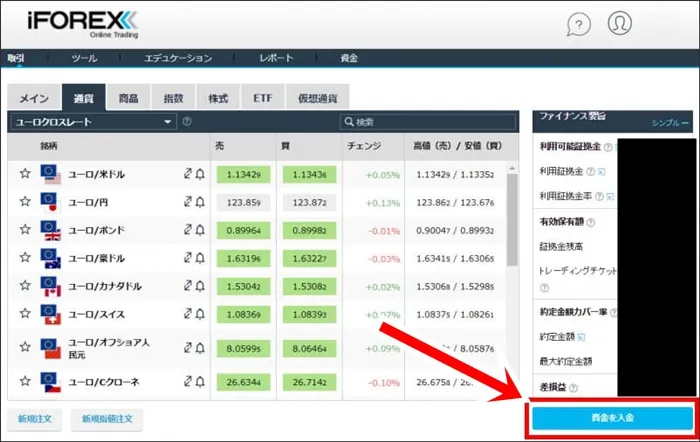Set alert bell for ユーロ/オフショア人民元

200,348
